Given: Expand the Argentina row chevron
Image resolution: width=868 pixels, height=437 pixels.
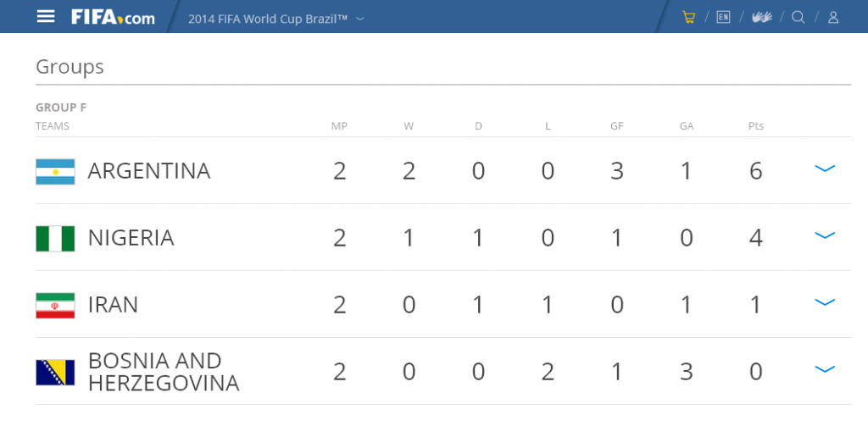Looking at the screenshot, I should pos(825,169).
